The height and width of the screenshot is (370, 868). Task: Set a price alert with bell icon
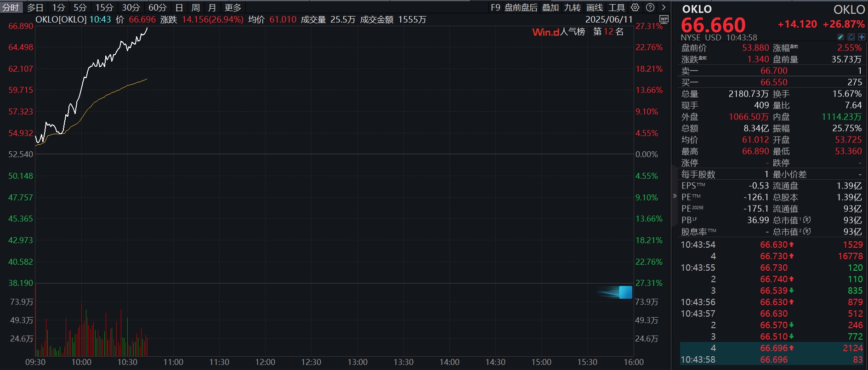(851, 37)
